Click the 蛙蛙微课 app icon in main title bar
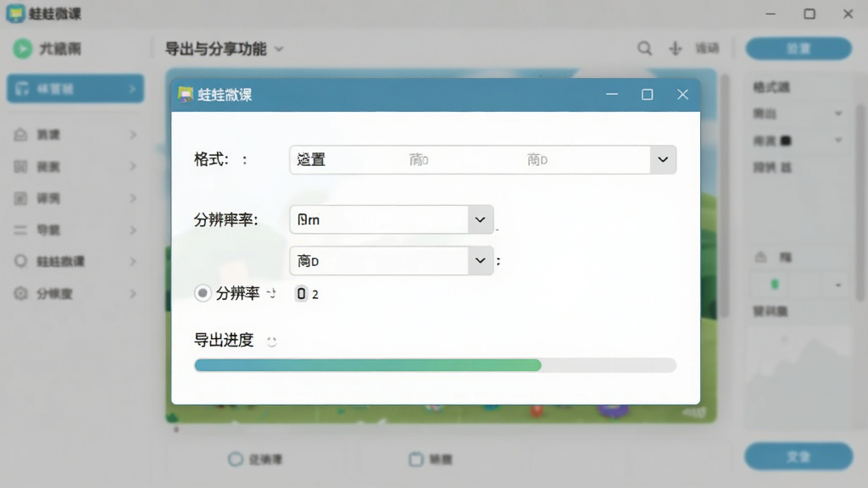Image resolution: width=868 pixels, height=488 pixels. [15, 14]
